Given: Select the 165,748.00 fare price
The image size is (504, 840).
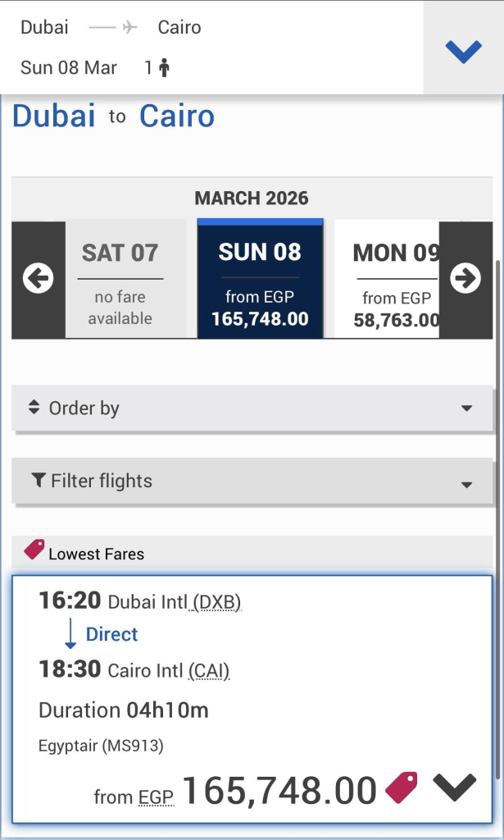Looking at the screenshot, I should coord(279,791).
